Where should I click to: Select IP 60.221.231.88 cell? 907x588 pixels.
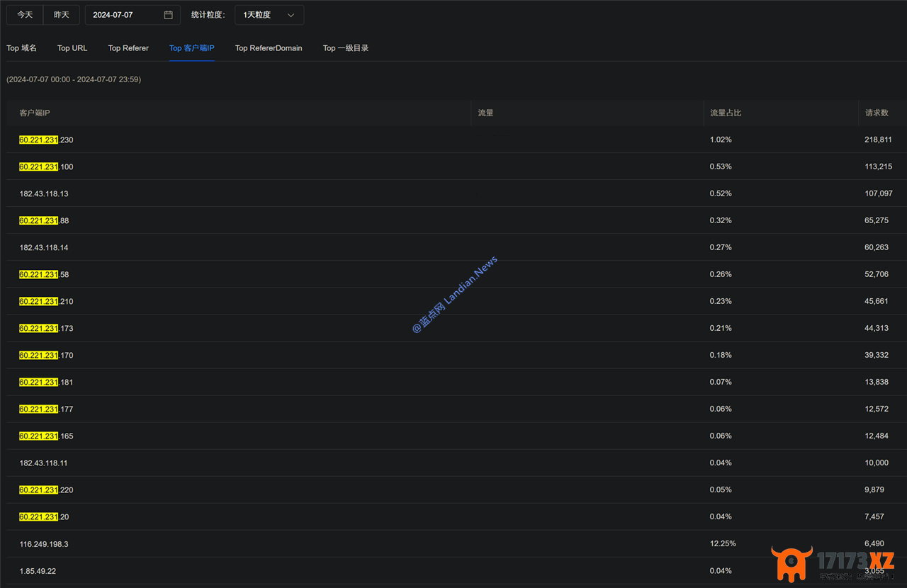tap(44, 220)
